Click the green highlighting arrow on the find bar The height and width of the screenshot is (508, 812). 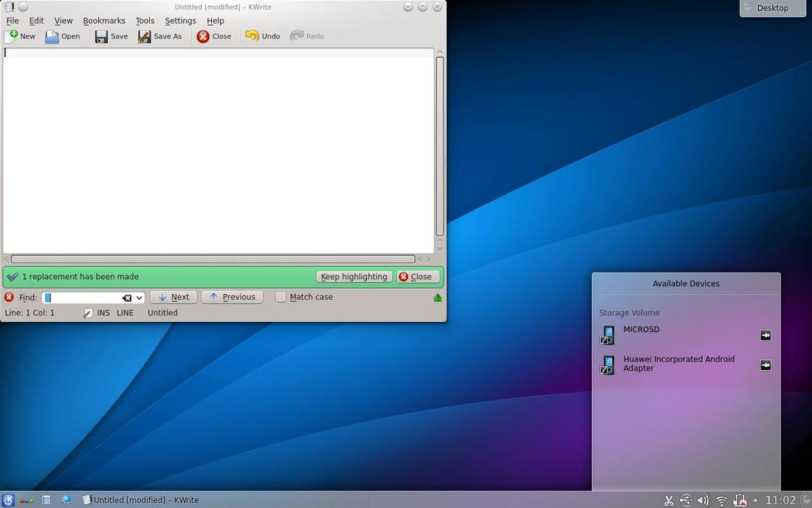click(x=437, y=297)
